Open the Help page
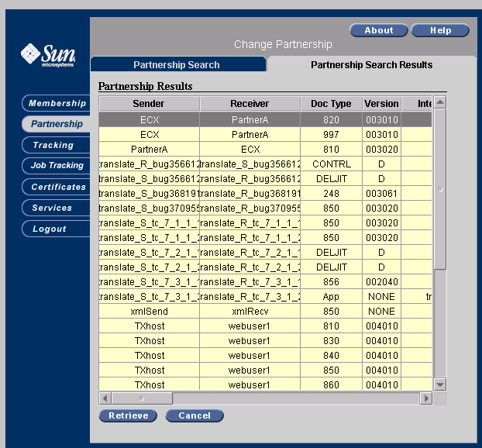 [440, 30]
